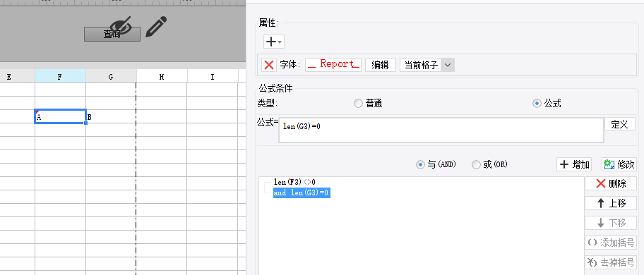The height and width of the screenshot is (275, 644).
Task: Click the plus add-property button
Action: (x=273, y=42)
